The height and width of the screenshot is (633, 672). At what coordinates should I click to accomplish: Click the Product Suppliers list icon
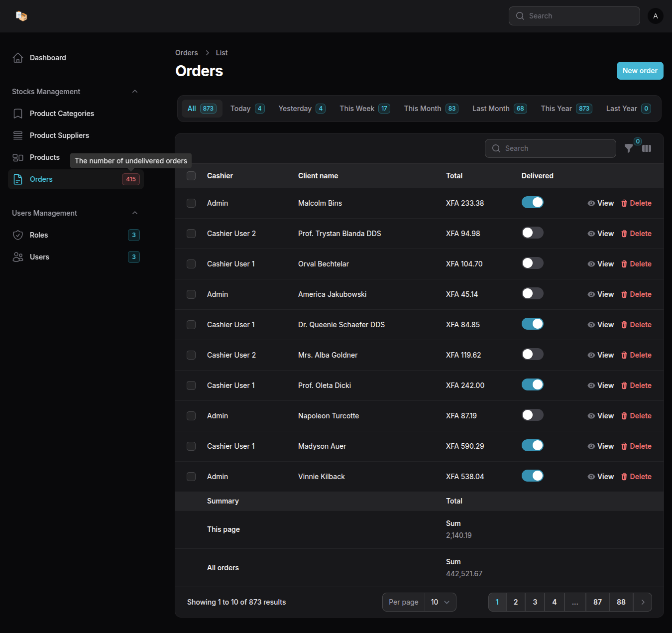(x=18, y=135)
